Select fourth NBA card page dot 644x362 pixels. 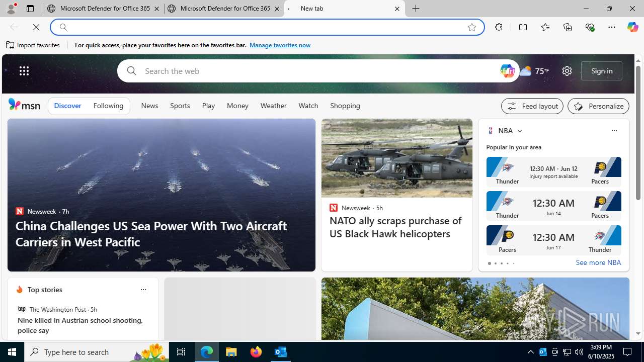tap(507, 263)
